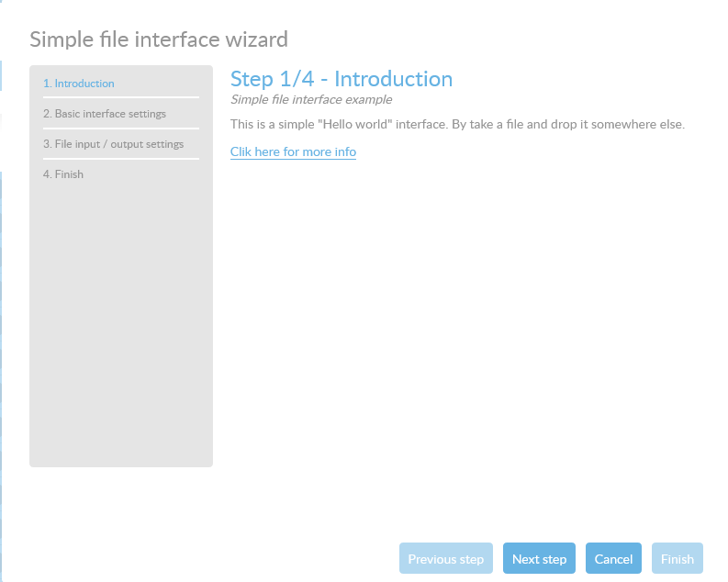Go to File input / output settings step
This screenshot has height=582, width=728.
point(113,144)
